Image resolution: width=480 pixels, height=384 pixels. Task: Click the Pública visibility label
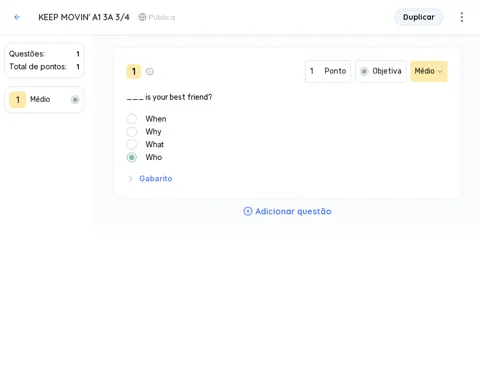pos(162,17)
